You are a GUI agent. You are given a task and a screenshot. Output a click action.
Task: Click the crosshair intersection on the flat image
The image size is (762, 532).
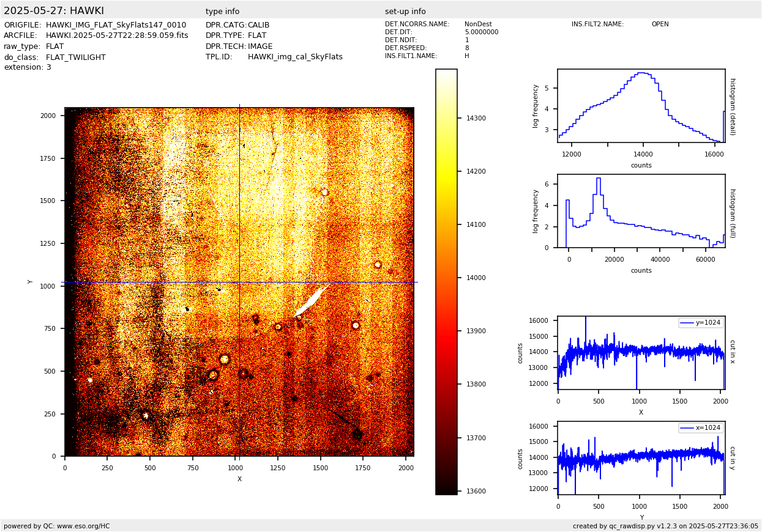pos(239,282)
